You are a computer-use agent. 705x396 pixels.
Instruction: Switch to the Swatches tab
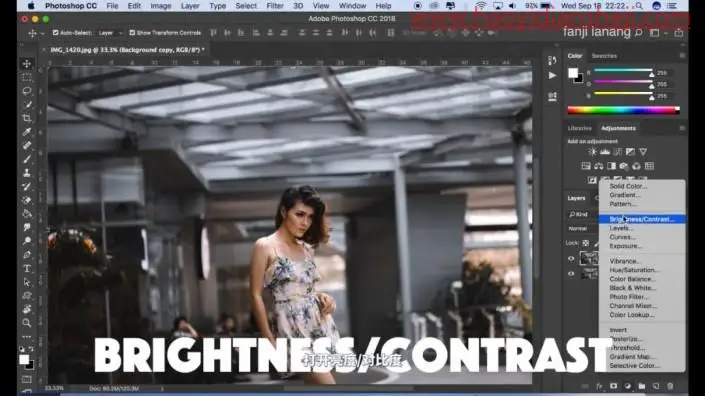604,56
